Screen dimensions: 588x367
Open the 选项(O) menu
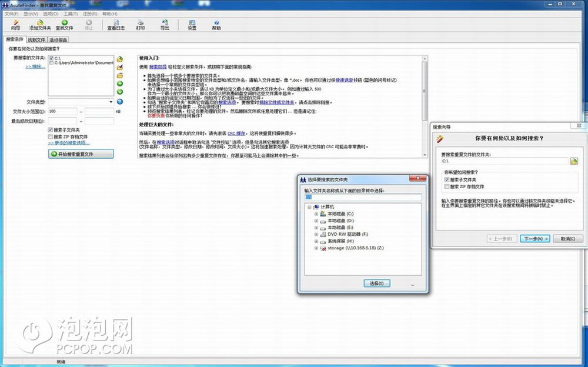tap(51, 14)
